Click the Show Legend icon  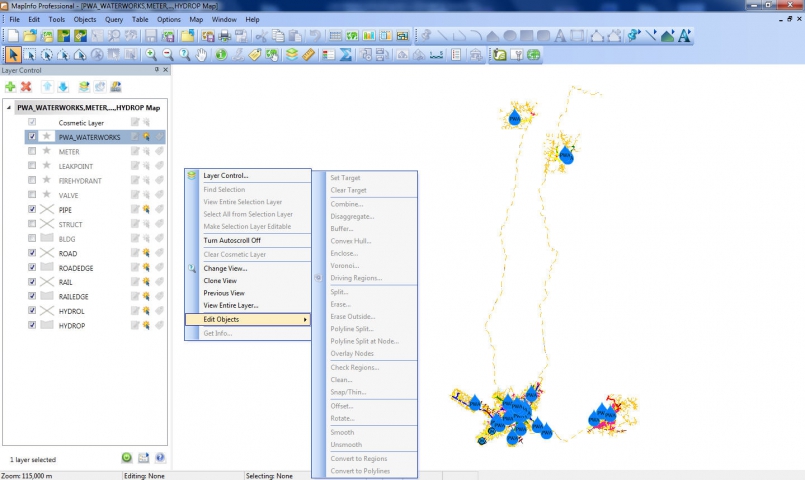329,54
